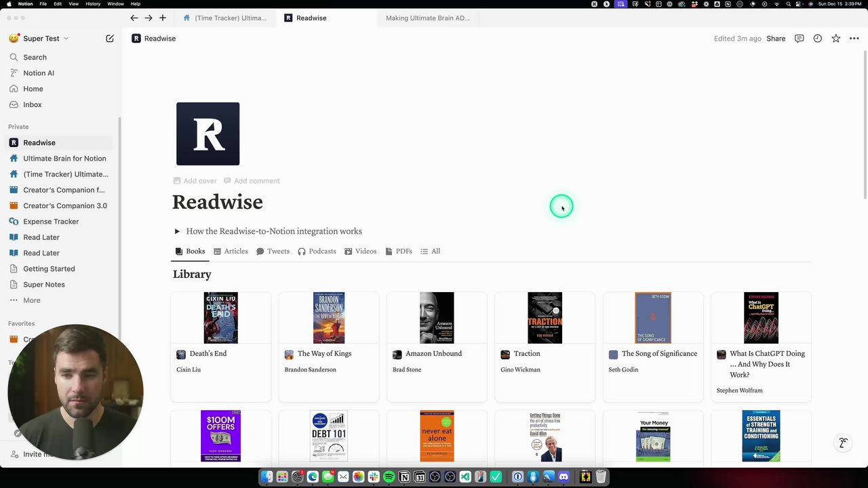Open the View menu in menu bar
The height and width of the screenshot is (488, 868).
point(73,4)
